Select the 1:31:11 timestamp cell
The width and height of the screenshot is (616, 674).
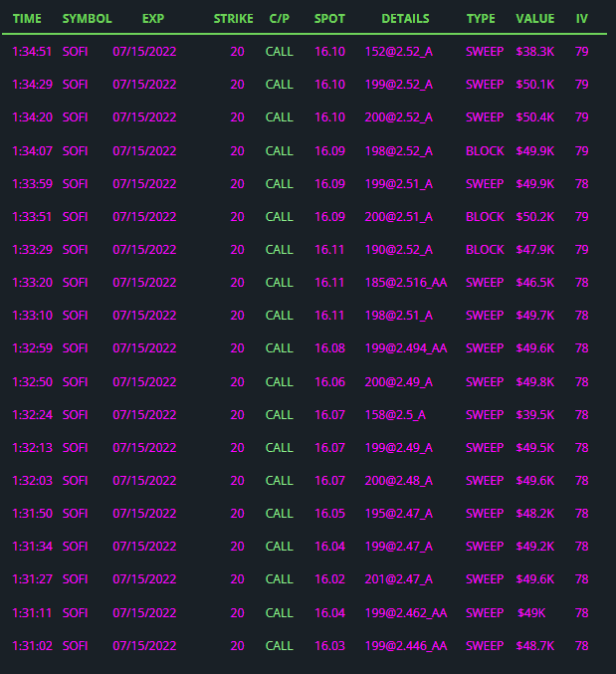coord(32,613)
